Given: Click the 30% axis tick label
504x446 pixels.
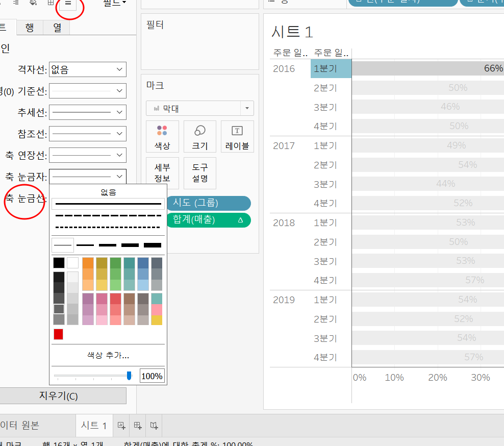Looking at the screenshot, I should click(x=481, y=378).
